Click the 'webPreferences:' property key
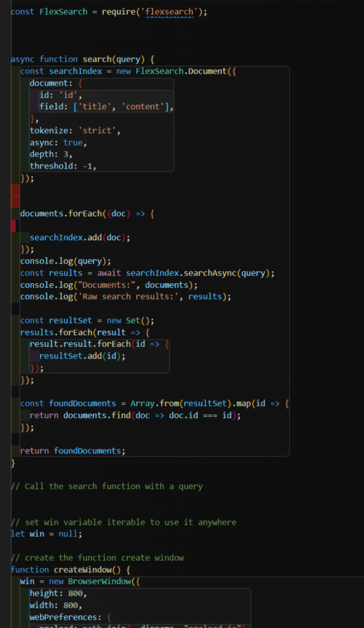Viewport: 364px width, 628px height. tap(66, 617)
